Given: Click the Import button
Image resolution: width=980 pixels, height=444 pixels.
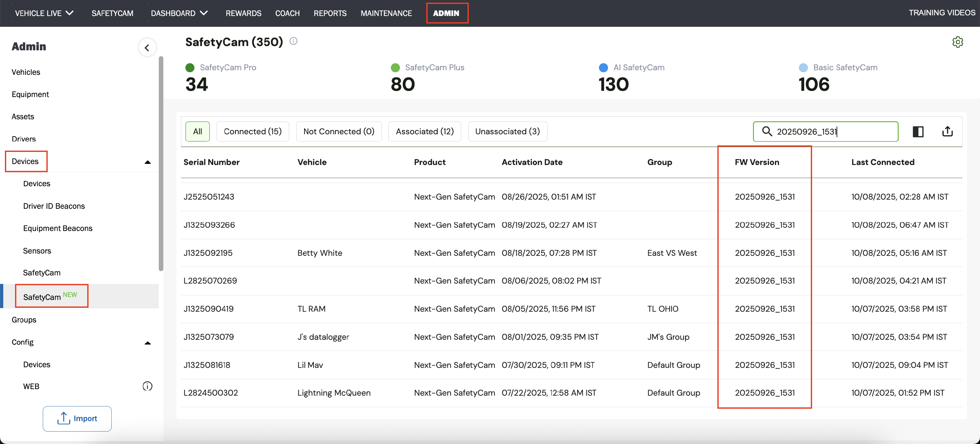Looking at the screenshot, I should point(77,419).
